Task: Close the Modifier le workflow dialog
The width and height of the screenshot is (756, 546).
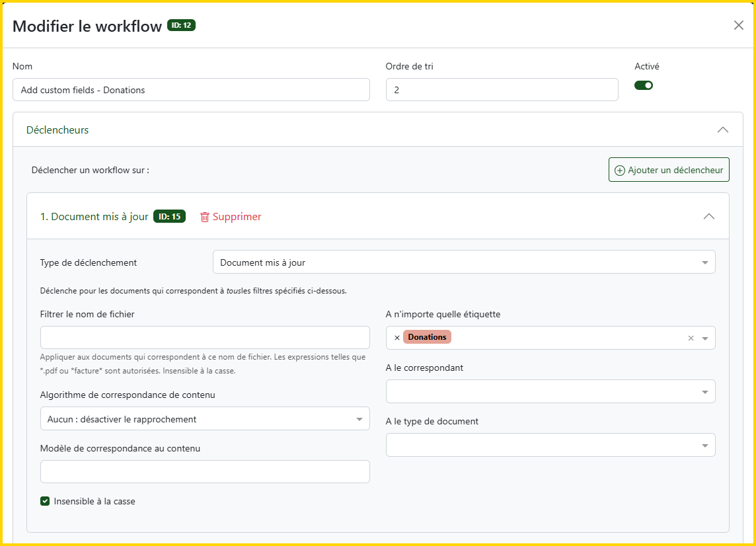Action: pyautogui.click(x=738, y=25)
